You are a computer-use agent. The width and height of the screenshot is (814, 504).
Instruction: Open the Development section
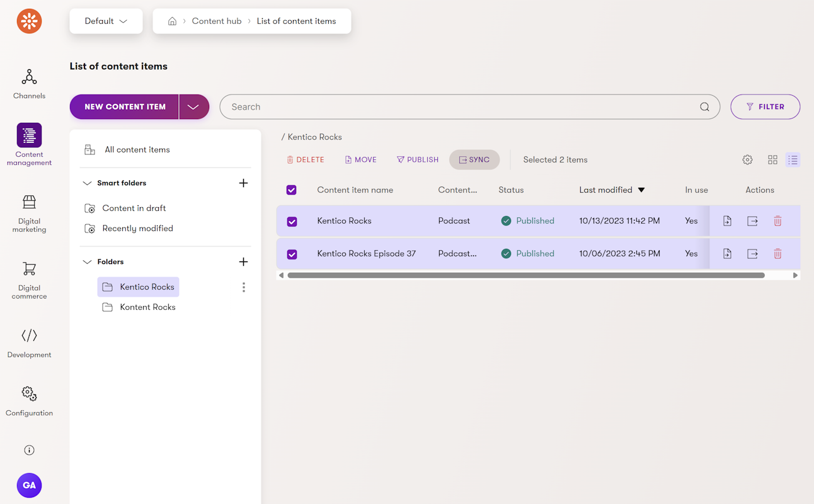(x=29, y=343)
